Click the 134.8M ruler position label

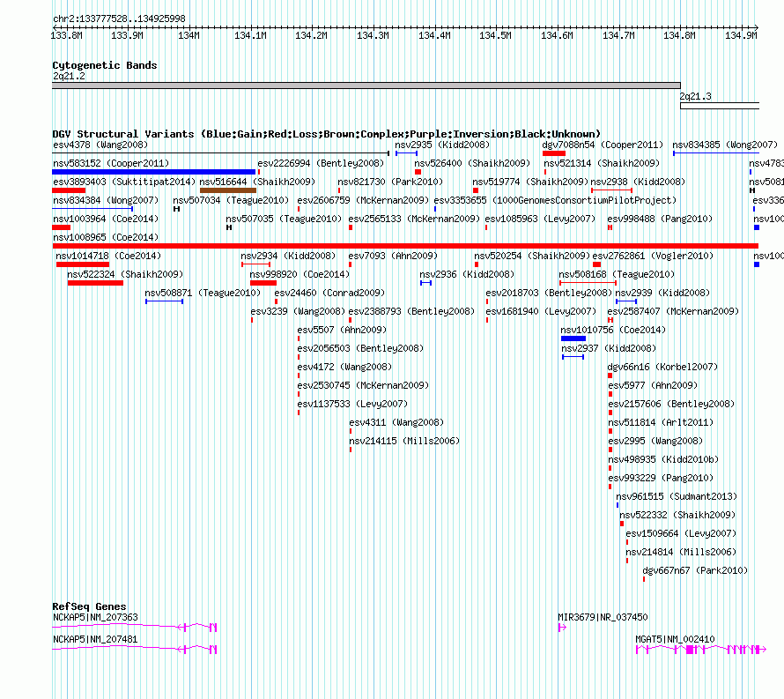[679, 35]
